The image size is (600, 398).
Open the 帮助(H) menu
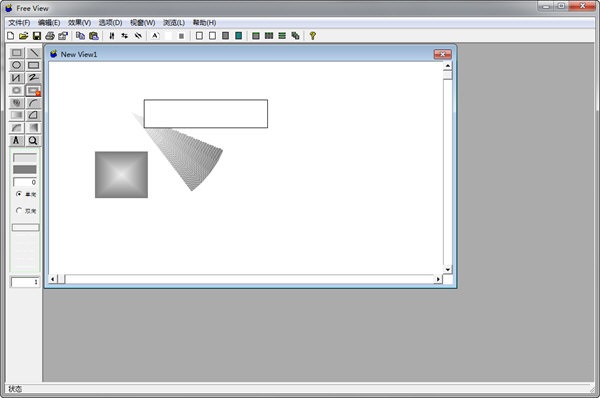(x=204, y=23)
